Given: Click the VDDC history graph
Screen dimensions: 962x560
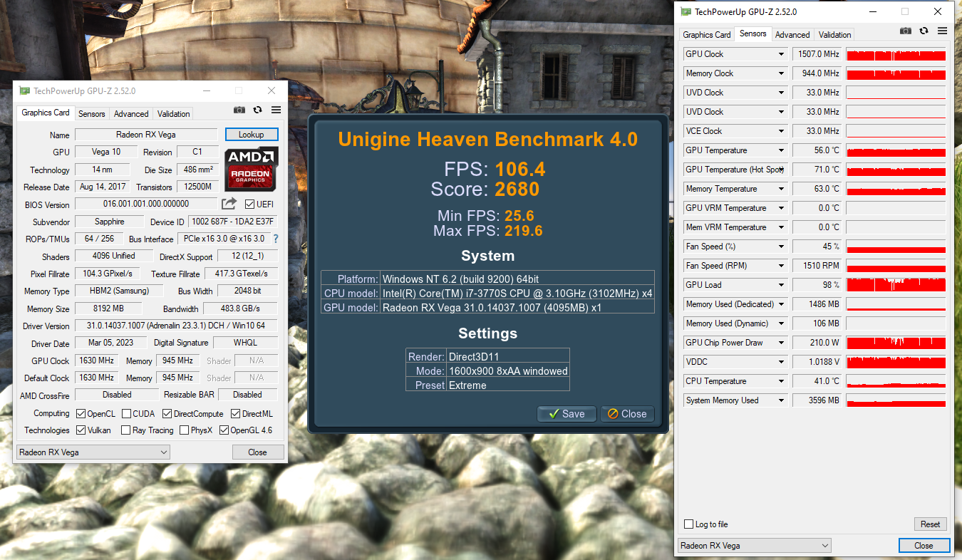Looking at the screenshot, I should coord(896,362).
